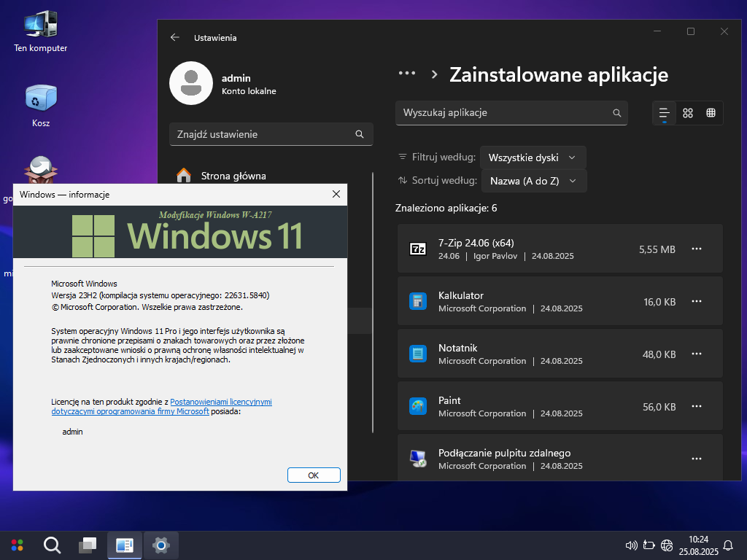Open Strona główna in settings sidebar
Viewport: 747px width, 560px height.
tap(233, 176)
